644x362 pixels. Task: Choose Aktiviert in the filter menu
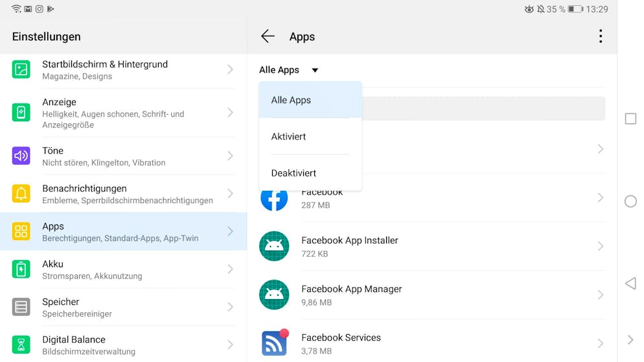click(x=310, y=137)
